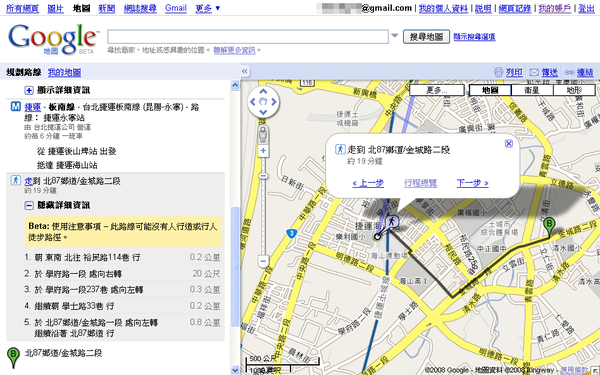The image size is (600, 375).
Task: Click the 列印 link
Action: tap(514, 72)
